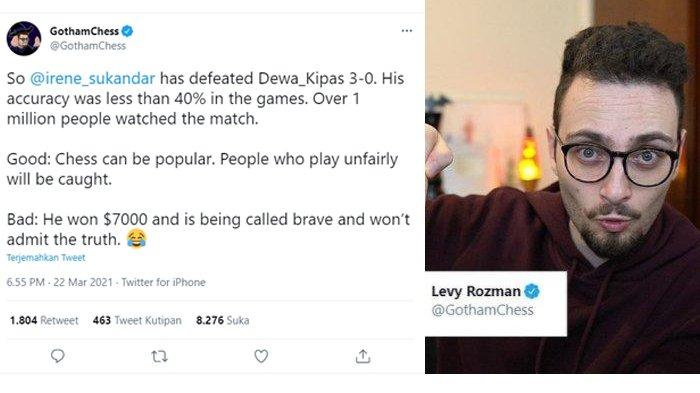This screenshot has width=700, height=393.
Task: Click the reply speech bubble icon
Action: pyautogui.click(x=58, y=356)
